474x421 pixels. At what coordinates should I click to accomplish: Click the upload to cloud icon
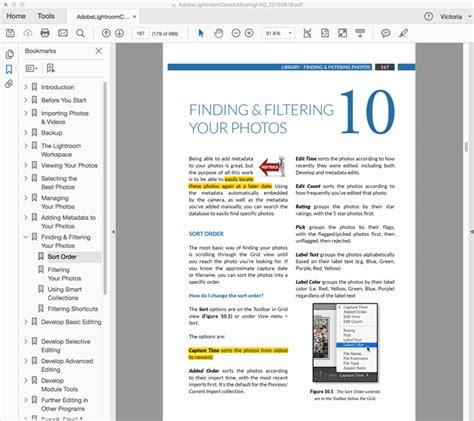27,33
